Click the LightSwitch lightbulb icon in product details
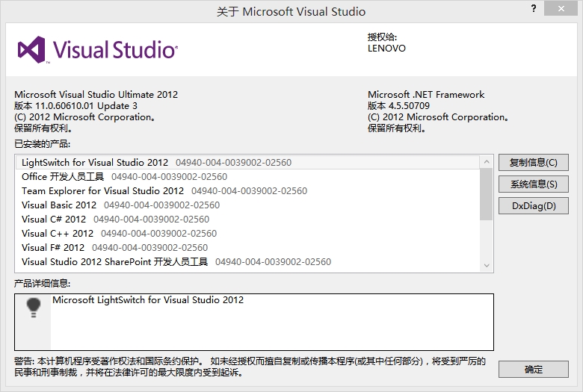 (x=33, y=308)
